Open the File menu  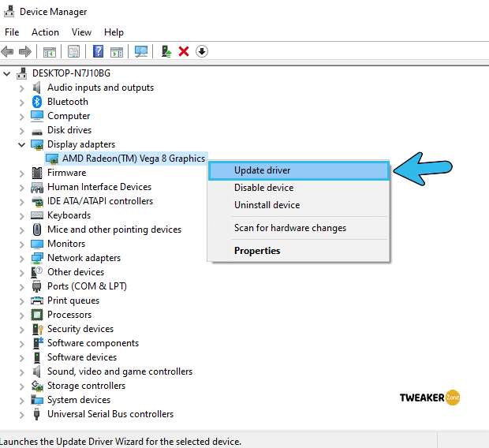click(x=12, y=32)
